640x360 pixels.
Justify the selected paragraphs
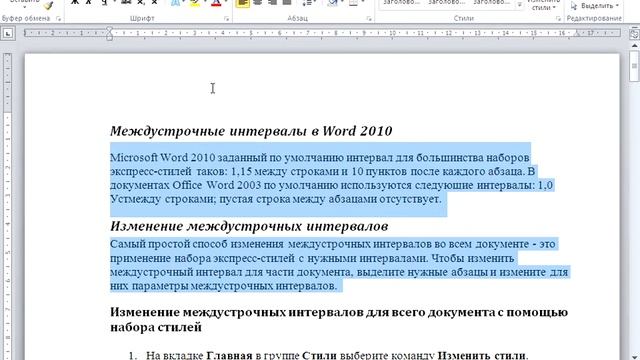tap(287, 3)
